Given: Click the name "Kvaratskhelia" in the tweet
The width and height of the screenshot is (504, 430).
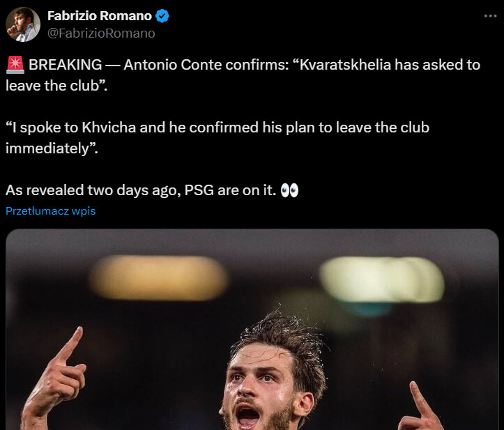Looking at the screenshot, I should tap(356, 65).
